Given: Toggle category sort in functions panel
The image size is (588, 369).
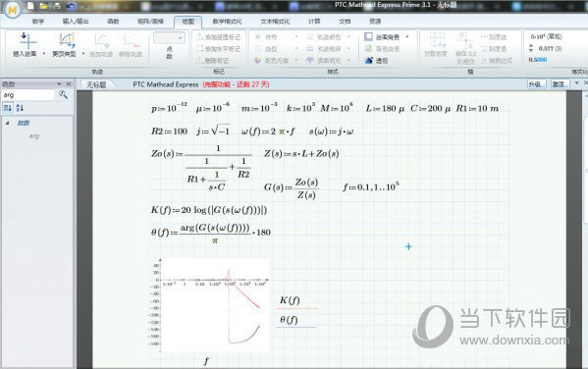Looking at the screenshot, I should tap(8, 108).
